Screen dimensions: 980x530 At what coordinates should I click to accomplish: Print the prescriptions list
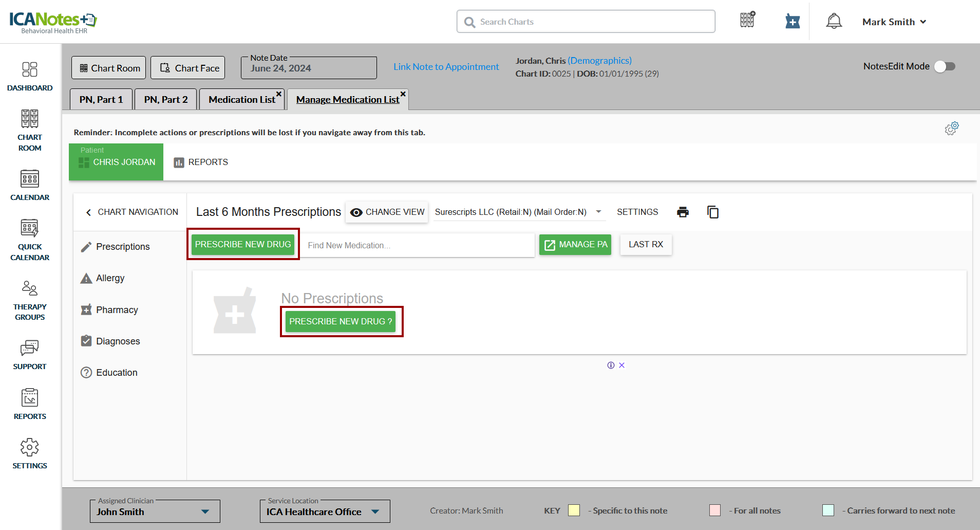pos(683,212)
